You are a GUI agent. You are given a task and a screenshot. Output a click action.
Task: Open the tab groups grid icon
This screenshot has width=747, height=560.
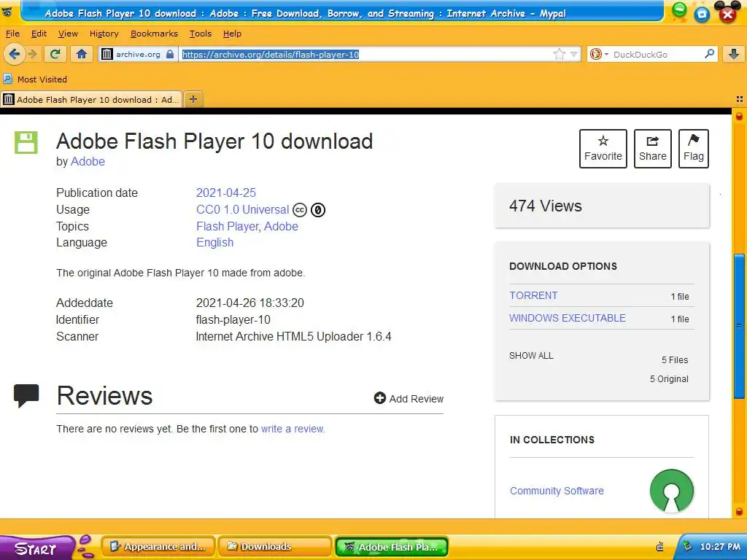point(740,99)
